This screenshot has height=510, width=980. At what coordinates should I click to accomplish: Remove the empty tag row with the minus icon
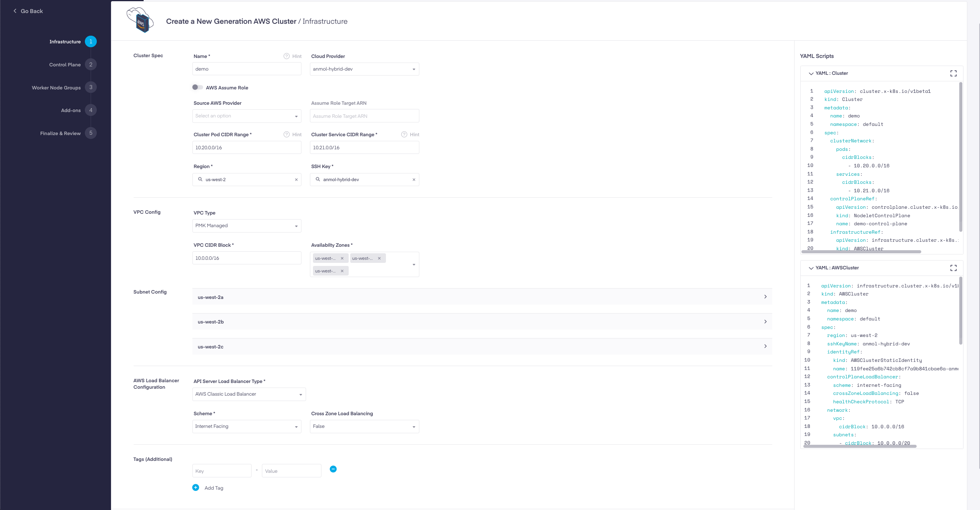tap(333, 469)
